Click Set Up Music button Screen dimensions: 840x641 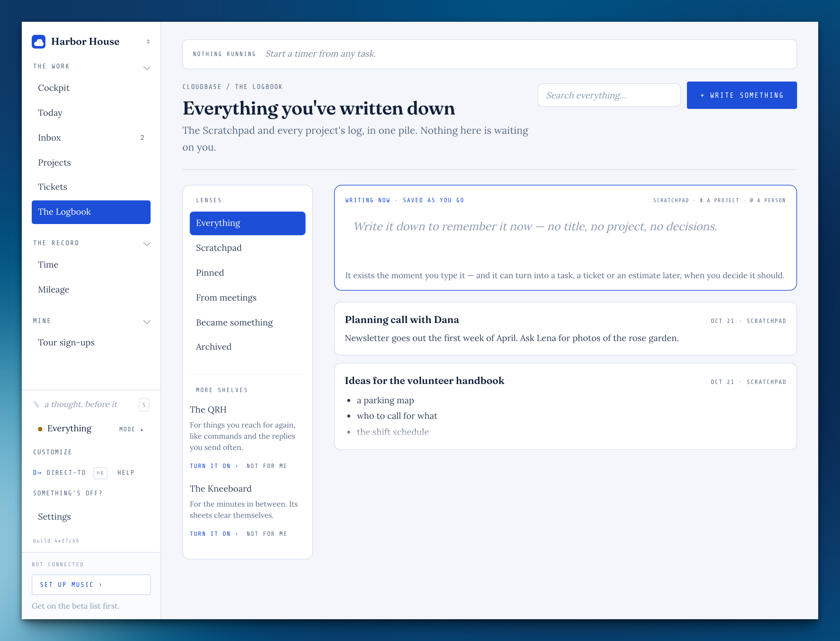[x=91, y=585]
